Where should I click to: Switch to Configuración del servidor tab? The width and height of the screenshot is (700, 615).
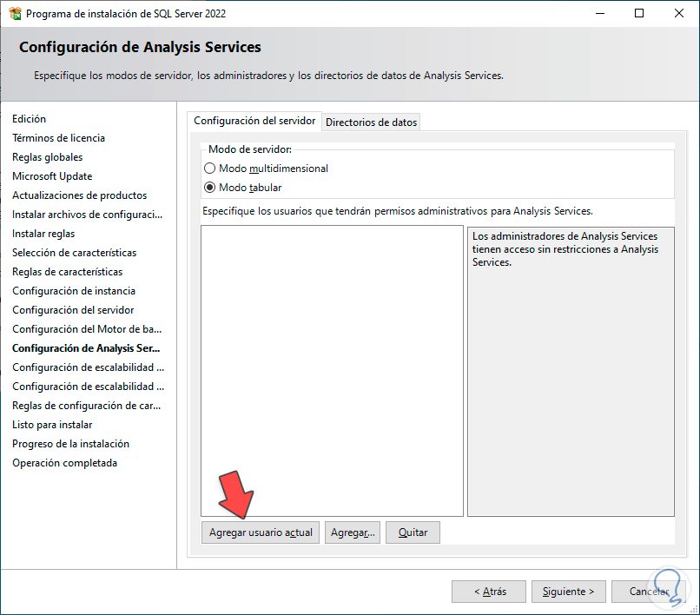click(254, 121)
